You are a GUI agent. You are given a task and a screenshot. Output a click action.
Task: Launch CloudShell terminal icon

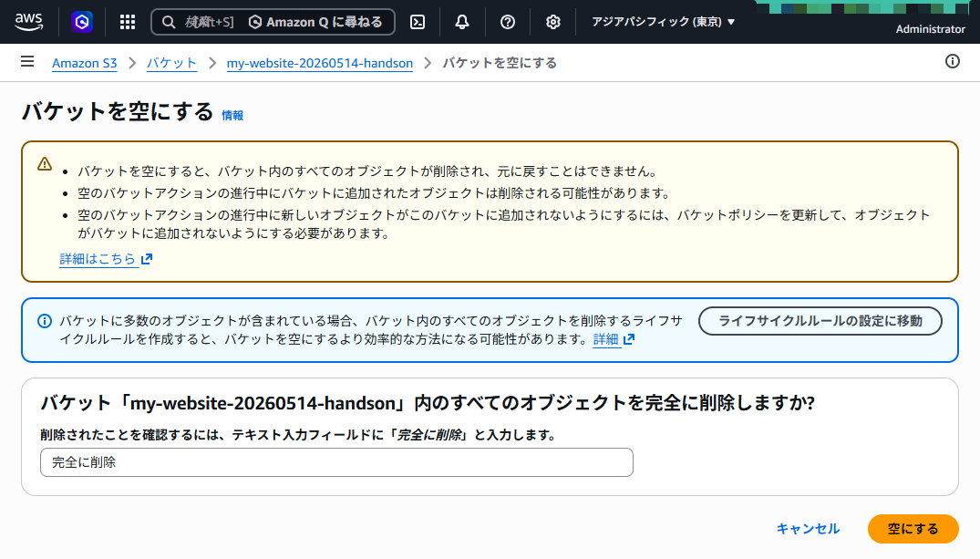[x=418, y=22]
